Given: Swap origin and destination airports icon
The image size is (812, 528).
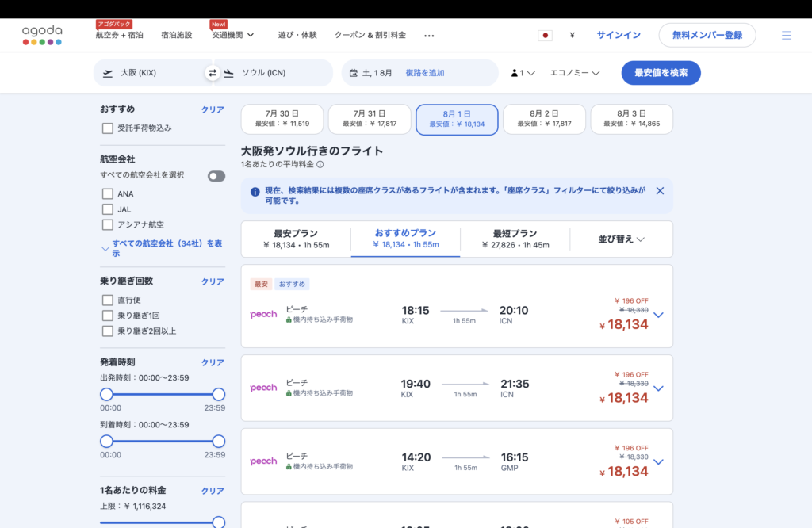Looking at the screenshot, I should tap(213, 73).
